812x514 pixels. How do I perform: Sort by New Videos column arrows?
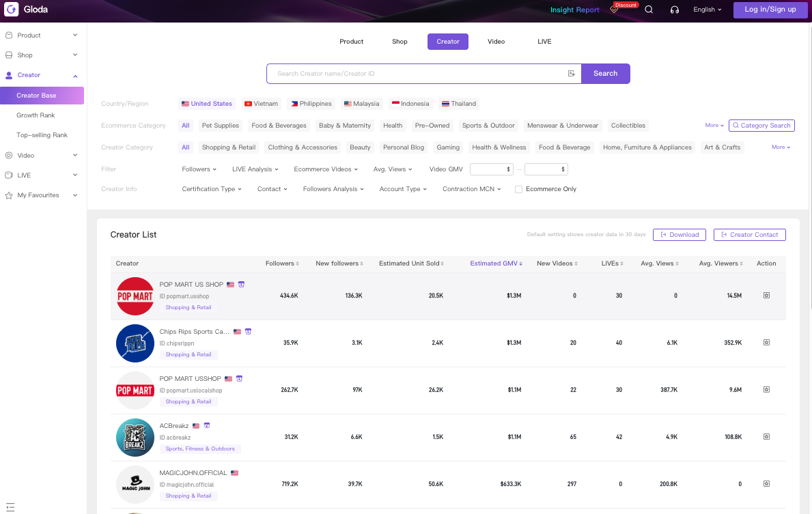(x=576, y=263)
